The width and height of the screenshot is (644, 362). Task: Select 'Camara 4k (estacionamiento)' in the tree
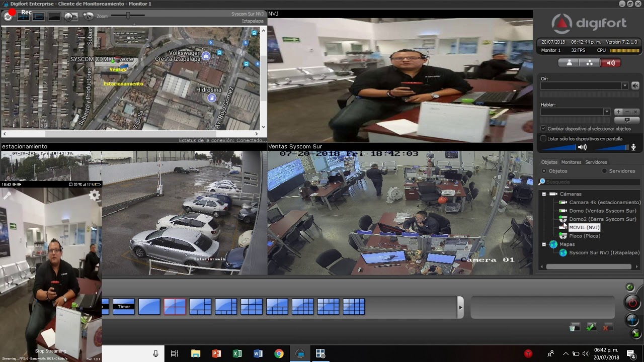605,203
